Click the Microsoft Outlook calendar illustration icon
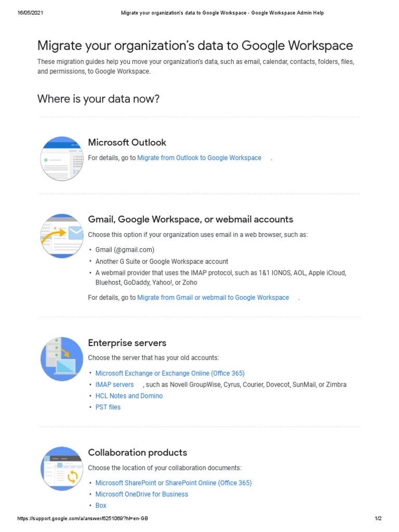399x532 pixels. point(62,158)
